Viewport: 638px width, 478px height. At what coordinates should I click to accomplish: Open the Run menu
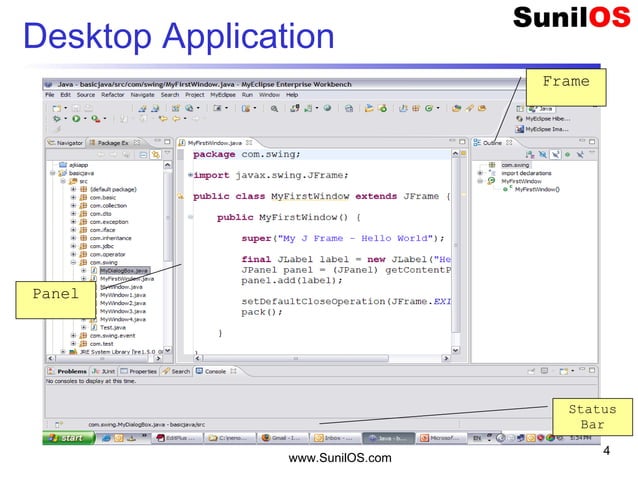tap(247, 95)
